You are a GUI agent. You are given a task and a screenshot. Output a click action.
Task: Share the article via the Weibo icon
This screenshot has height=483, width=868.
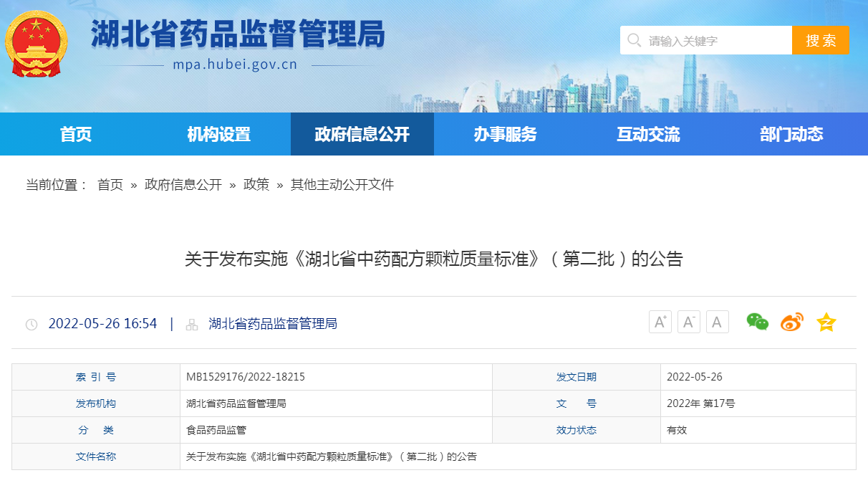coord(791,322)
